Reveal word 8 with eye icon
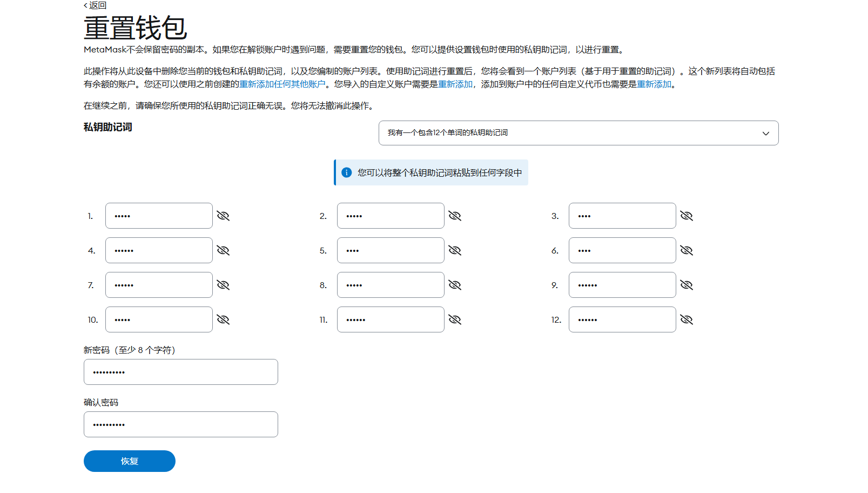The height and width of the screenshot is (493, 868). [455, 285]
